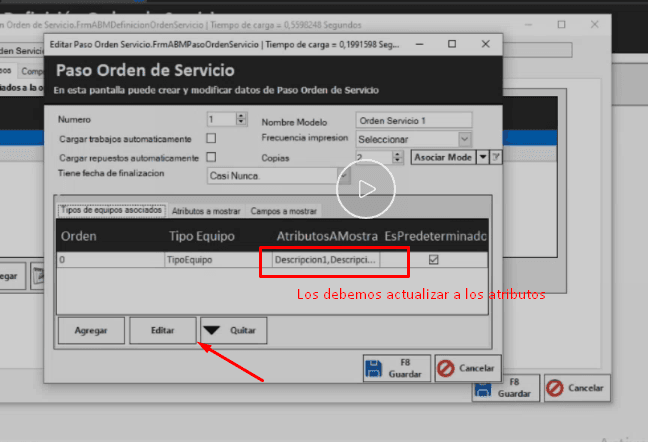Click the video play button overlay

(365, 187)
